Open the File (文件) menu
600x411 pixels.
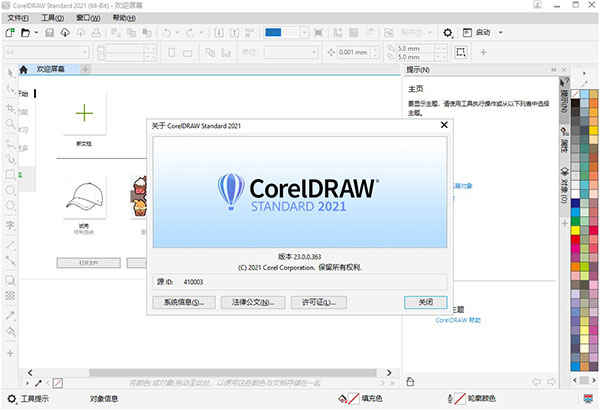point(18,18)
